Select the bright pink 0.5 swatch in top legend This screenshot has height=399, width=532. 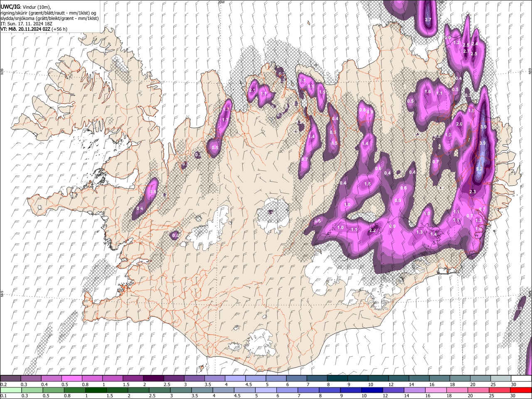[71, 379]
